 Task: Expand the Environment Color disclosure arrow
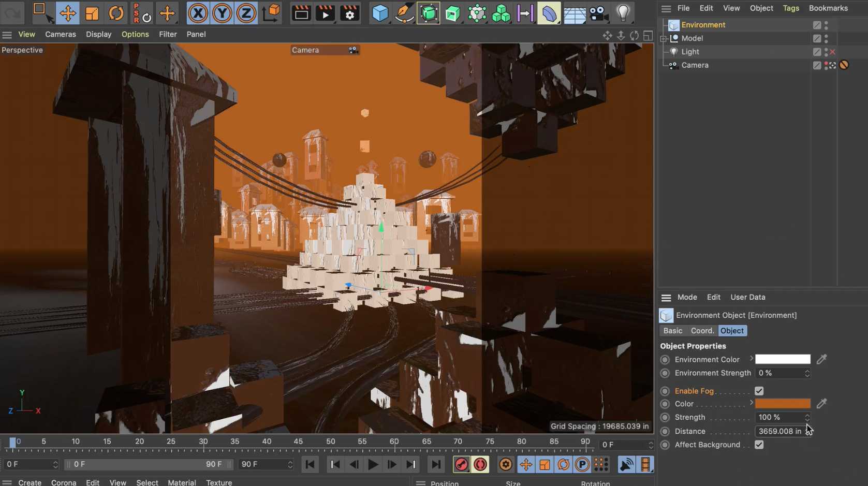click(x=751, y=359)
